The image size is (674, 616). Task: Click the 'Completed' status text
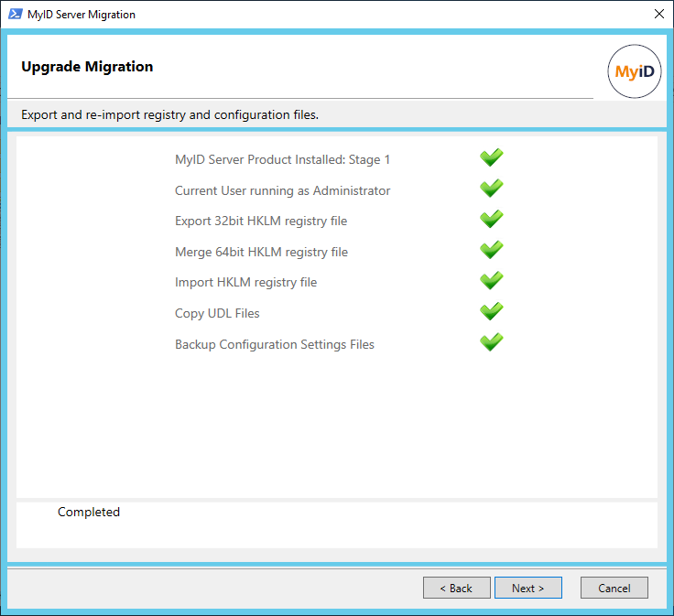(x=89, y=512)
